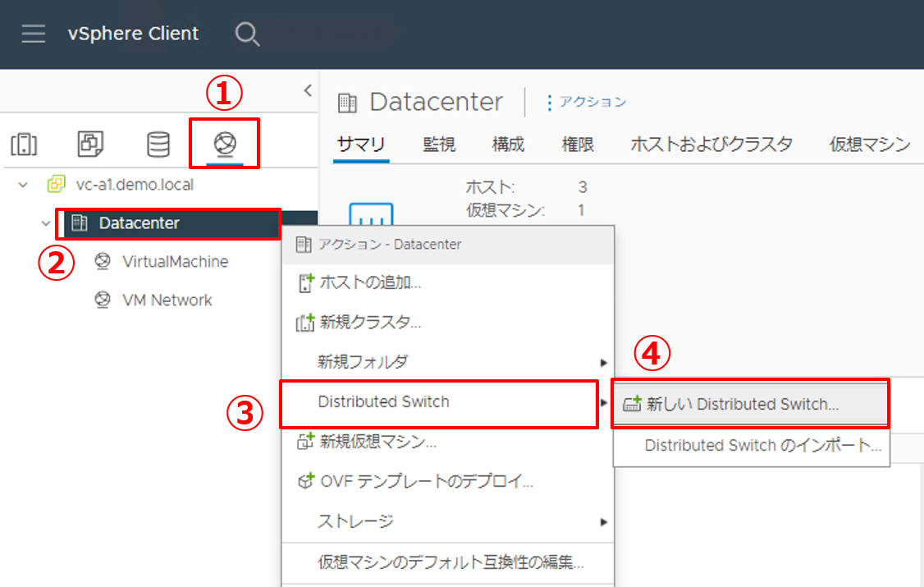
Task: Switch to the 構成 tab
Action: point(508,144)
